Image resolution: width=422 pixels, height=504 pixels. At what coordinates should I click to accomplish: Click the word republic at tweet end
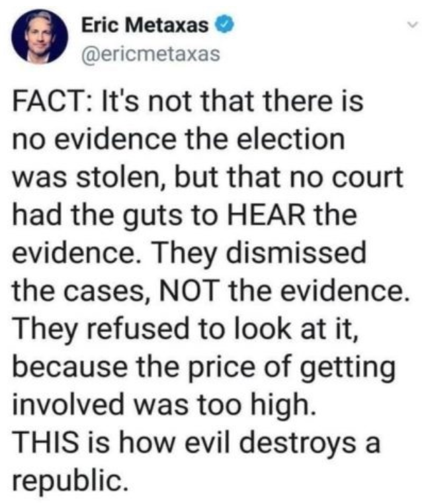pos(67,481)
